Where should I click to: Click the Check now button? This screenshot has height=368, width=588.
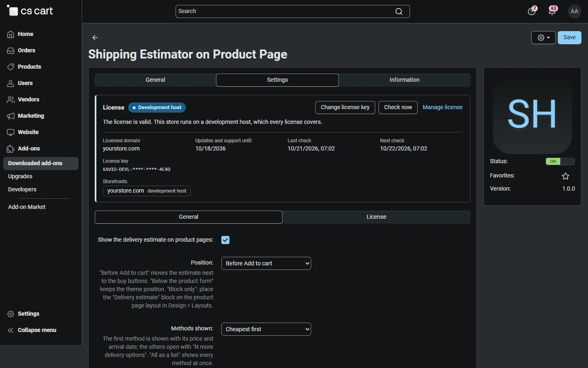[x=398, y=108]
